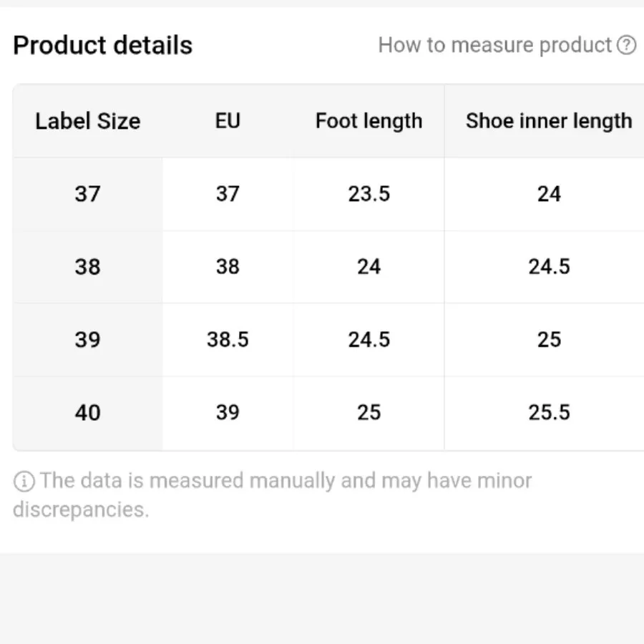
Task: Open the "How to measure product" link
Action: coord(494,46)
